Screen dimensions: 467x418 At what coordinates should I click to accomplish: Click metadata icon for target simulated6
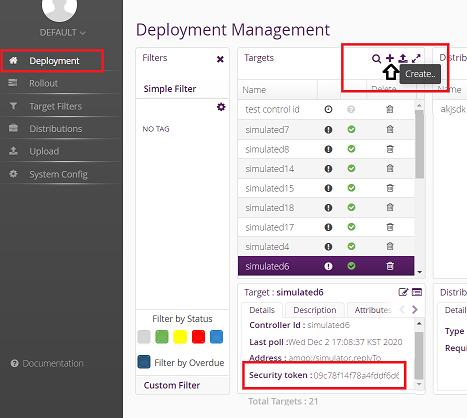(x=417, y=292)
